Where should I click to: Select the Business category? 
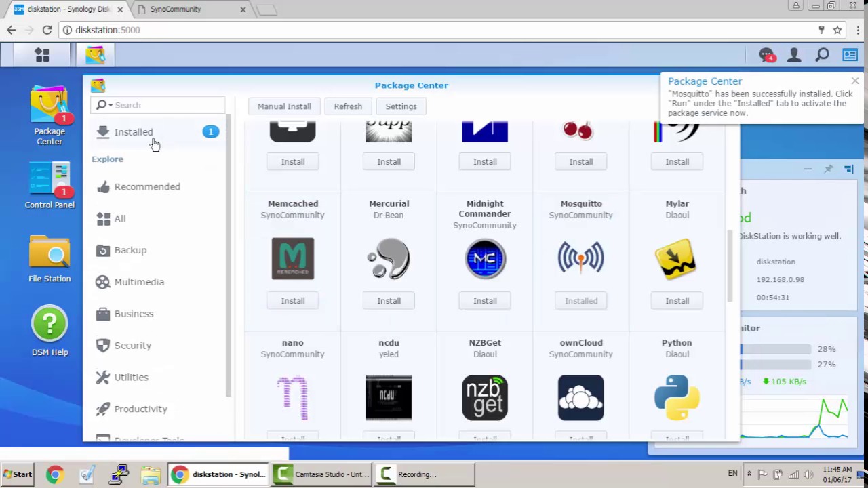click(x=158, y=314)
